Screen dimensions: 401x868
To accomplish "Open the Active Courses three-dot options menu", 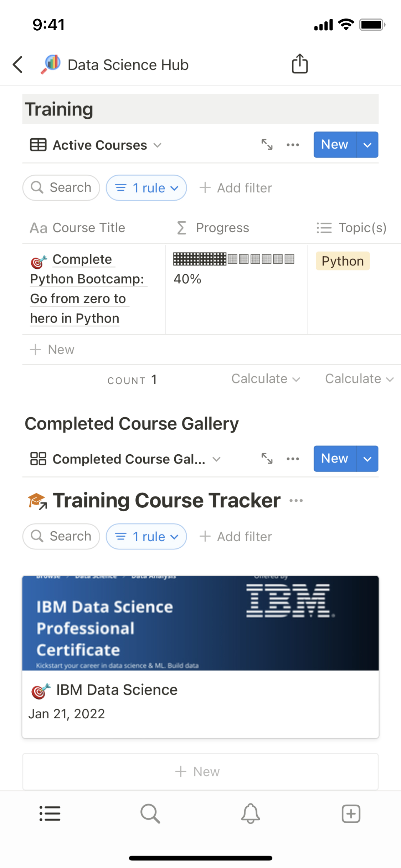I will coord(293,145).
